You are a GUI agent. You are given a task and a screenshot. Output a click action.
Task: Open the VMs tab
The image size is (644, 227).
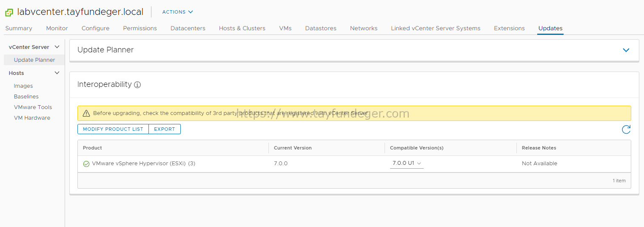[285, 28]
